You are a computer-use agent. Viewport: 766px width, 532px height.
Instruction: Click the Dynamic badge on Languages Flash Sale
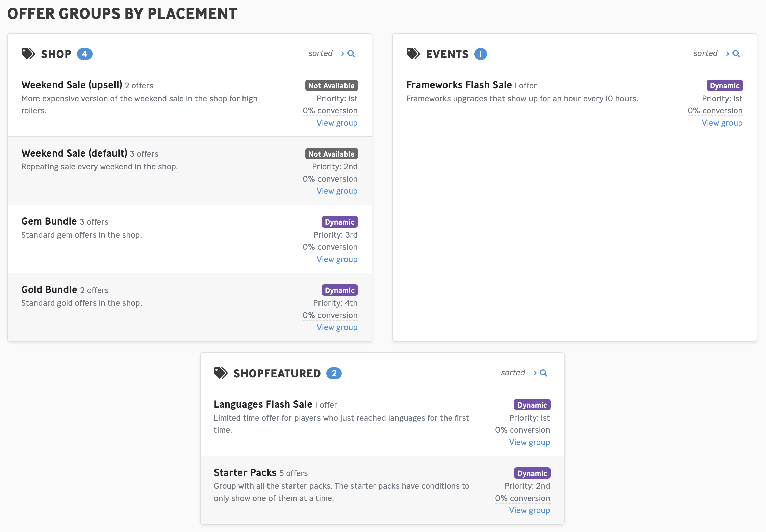[x=532, y=405]
